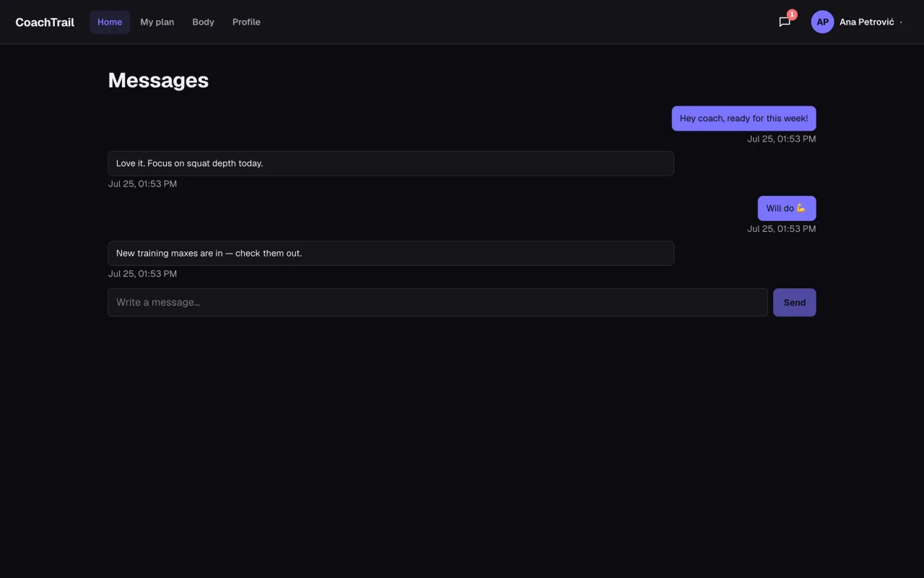Expand the user menu caret
The image size is (924, 578).
(x=902, y=22)
